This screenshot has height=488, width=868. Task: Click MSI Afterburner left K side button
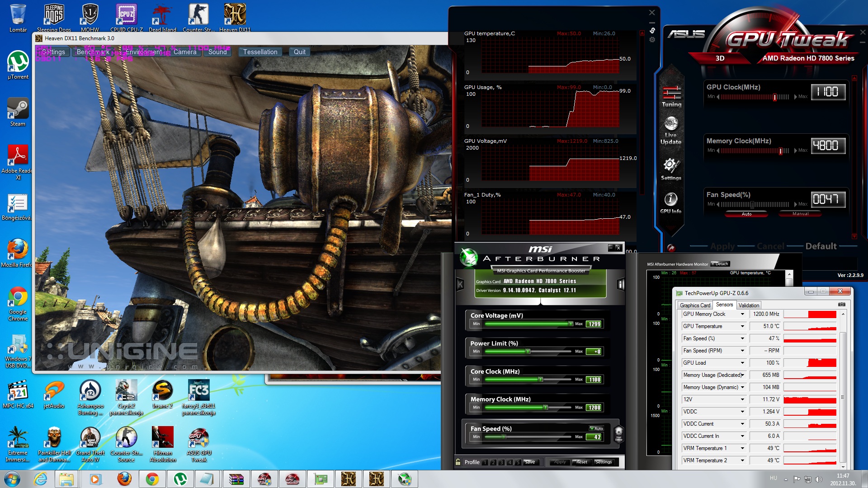(x=460, y=284)
